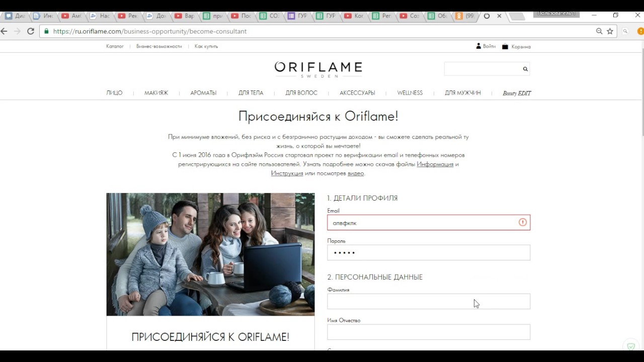Switch to the 'Пос' YouTube tab
This screenshot has height=362, width=644.
point(241,16)
